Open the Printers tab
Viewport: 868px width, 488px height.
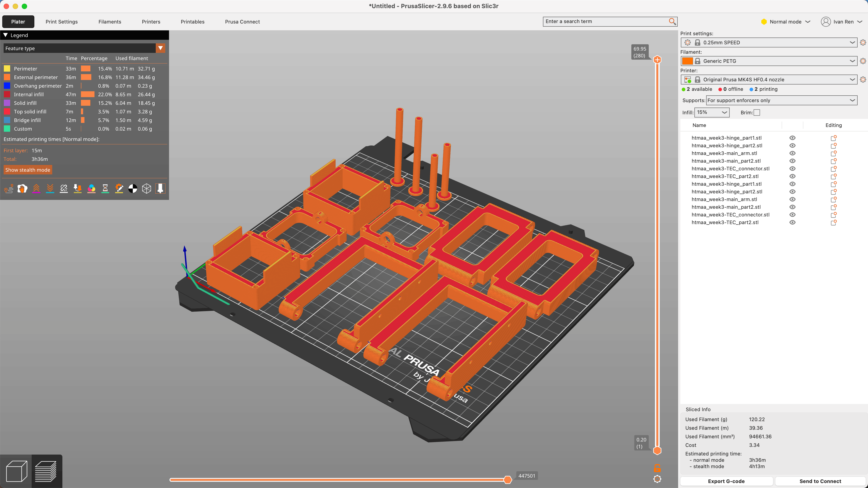(x=151, y=21)
